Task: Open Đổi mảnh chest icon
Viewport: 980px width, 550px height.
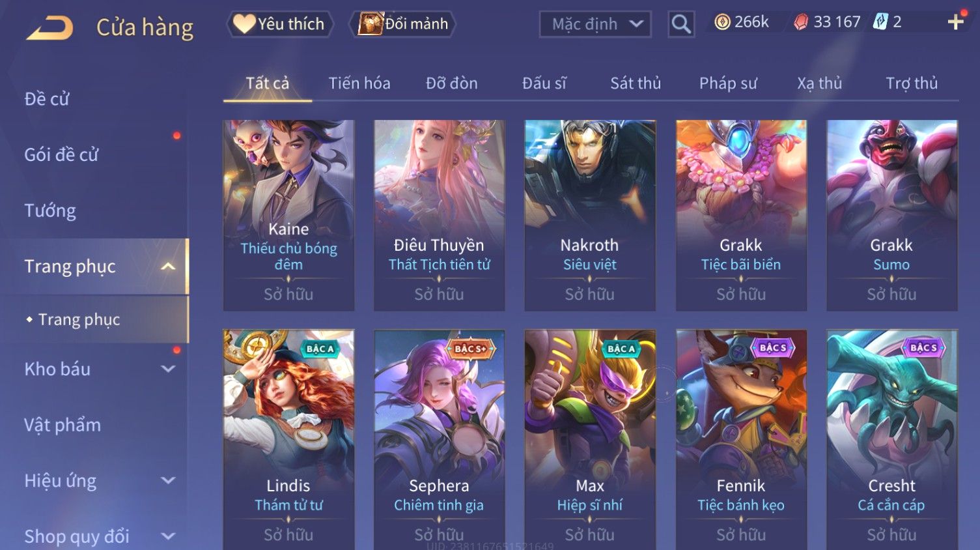Action: click(371, 23)
